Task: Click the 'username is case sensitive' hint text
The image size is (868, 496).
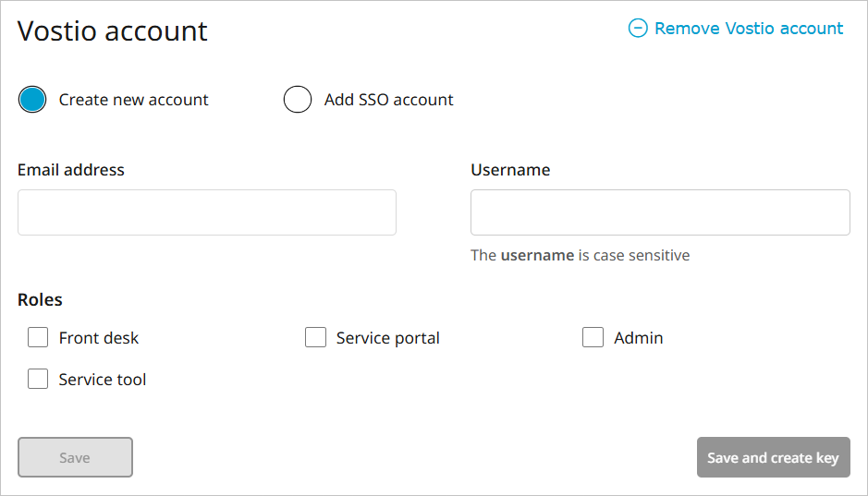Action: pyautogui.click(x=580, y=255)
